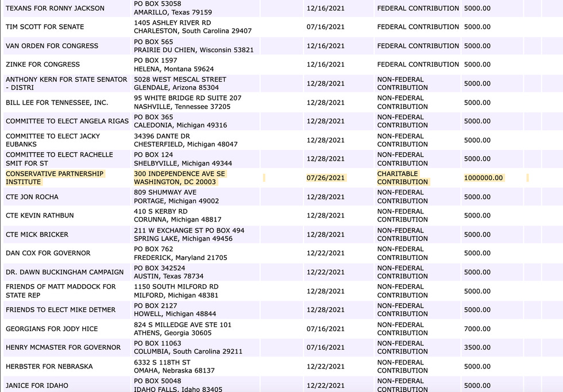Click DAN COX FOR GOVERNOR entry
Image resolution: width=563 pixels, height=392 pixels.
click(48, 253)
